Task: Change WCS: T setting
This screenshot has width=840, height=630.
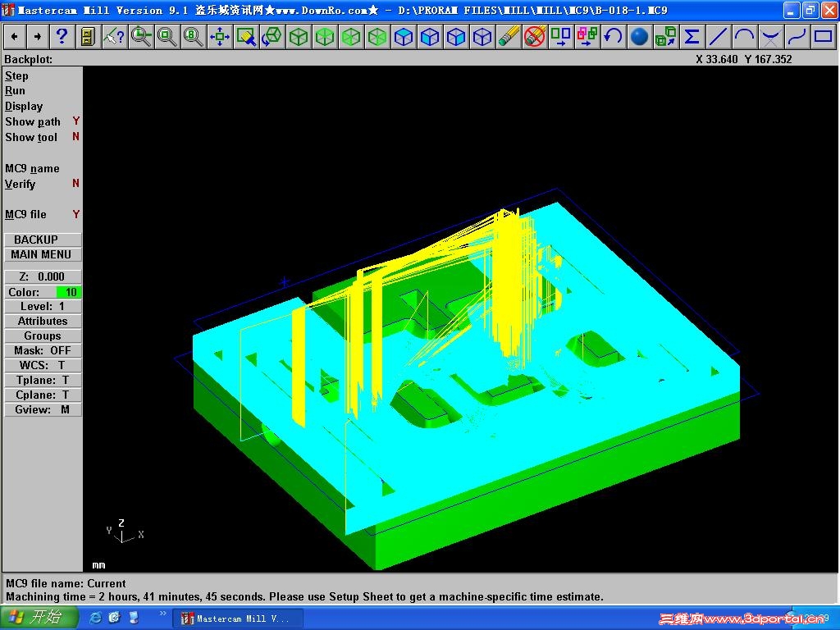Action: tap(43, 365)
